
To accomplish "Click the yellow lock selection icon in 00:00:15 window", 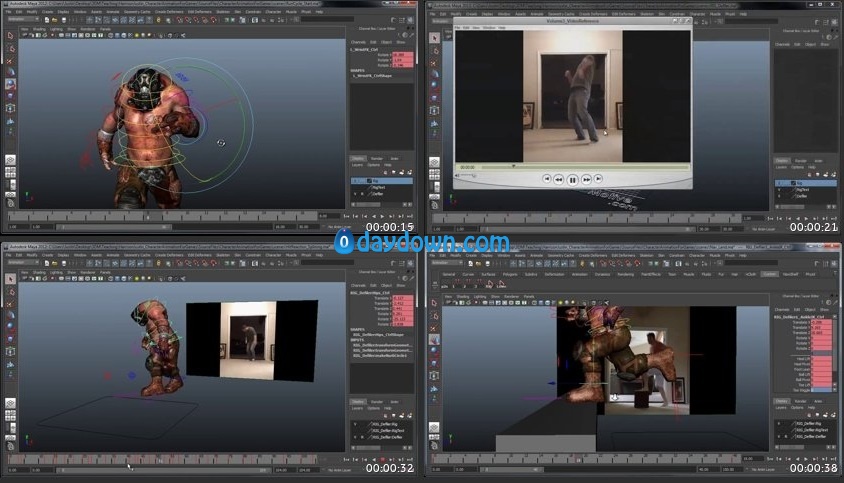I will (x=158, y=20).
